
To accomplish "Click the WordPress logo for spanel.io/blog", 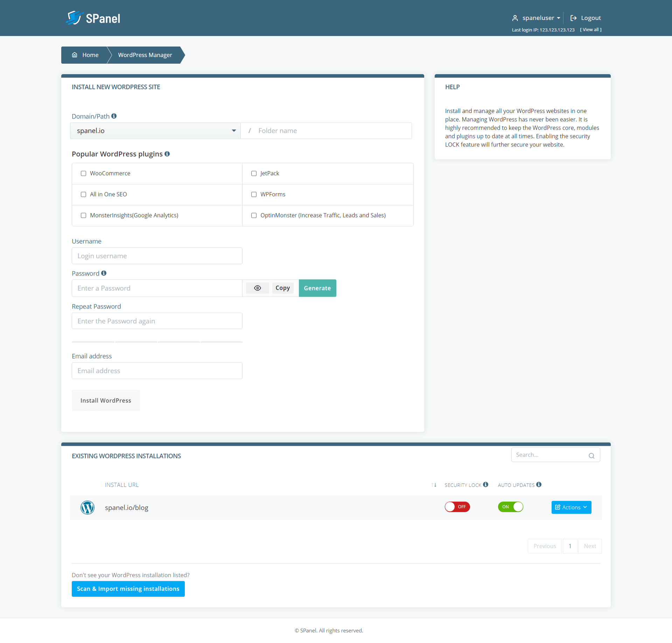I will click(87, 507).
